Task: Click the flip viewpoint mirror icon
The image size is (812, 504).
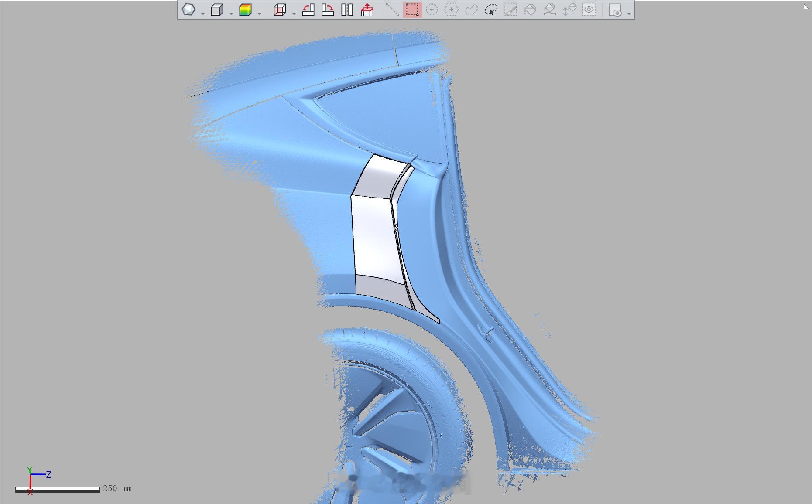Action: [x=347, y=10]
